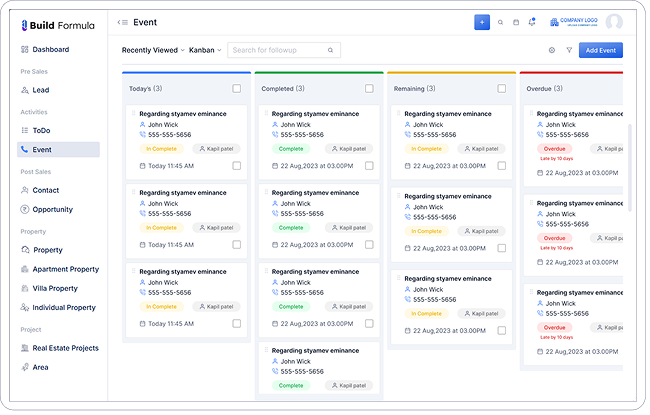Viewport: 650px width, 415px height.
Task: Click the user profile avatar
Action: pyautogui.click(x=613, y=22)
